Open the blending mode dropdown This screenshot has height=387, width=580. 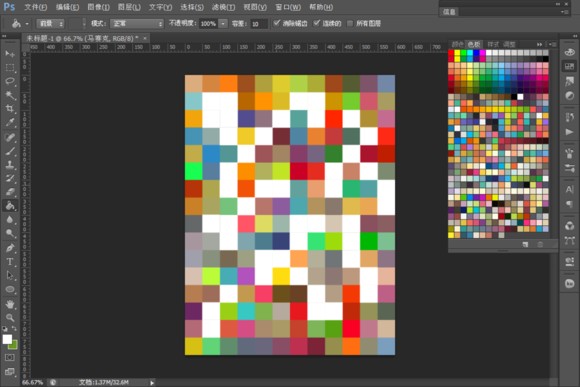[x=137, y=24]
